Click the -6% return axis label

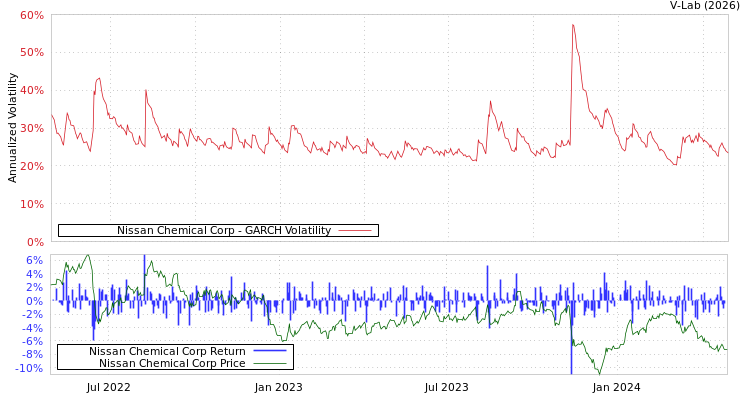33,341
